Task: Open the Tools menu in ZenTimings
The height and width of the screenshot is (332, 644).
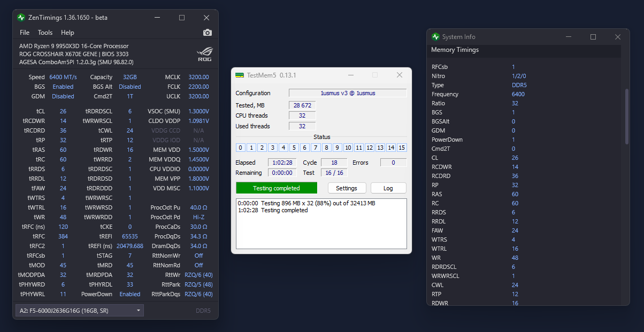Action: (x=45, y=33)
